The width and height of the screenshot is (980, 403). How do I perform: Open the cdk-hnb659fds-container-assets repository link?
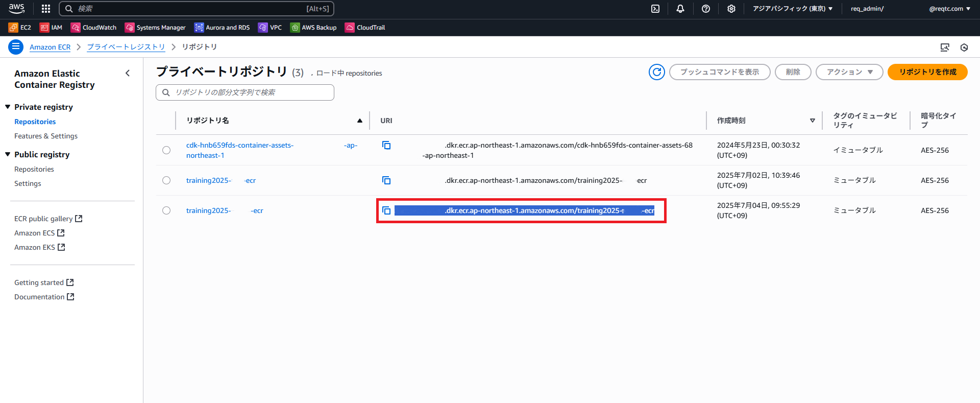(272, 150)
